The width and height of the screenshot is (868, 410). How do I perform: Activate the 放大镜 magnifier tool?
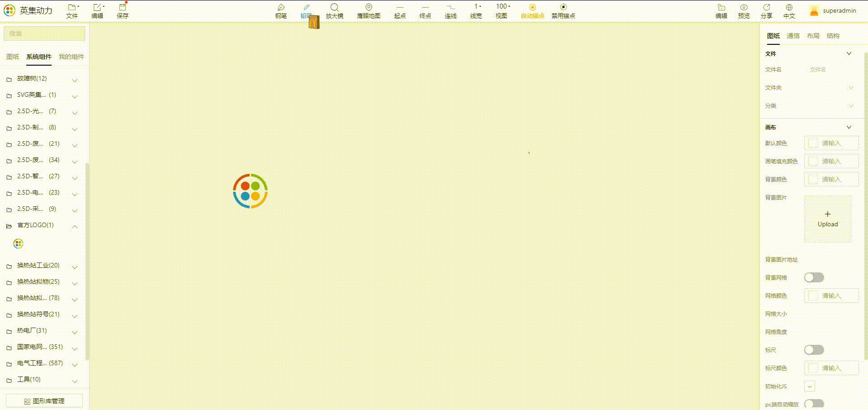(x=334, y=11)
